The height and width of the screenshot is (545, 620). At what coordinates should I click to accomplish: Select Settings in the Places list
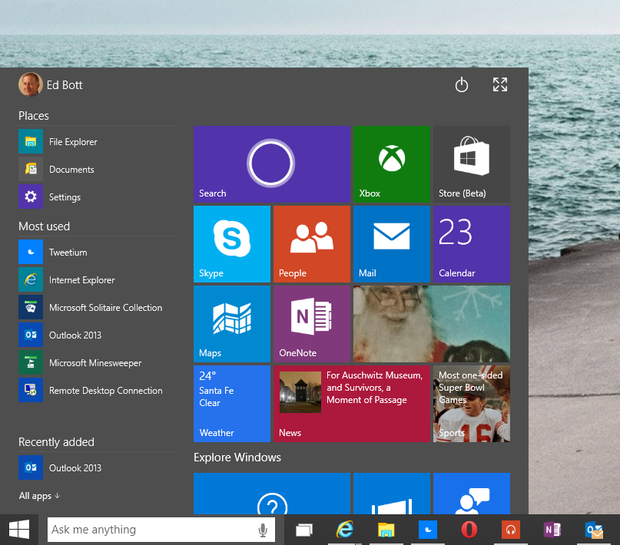(64, 197)
